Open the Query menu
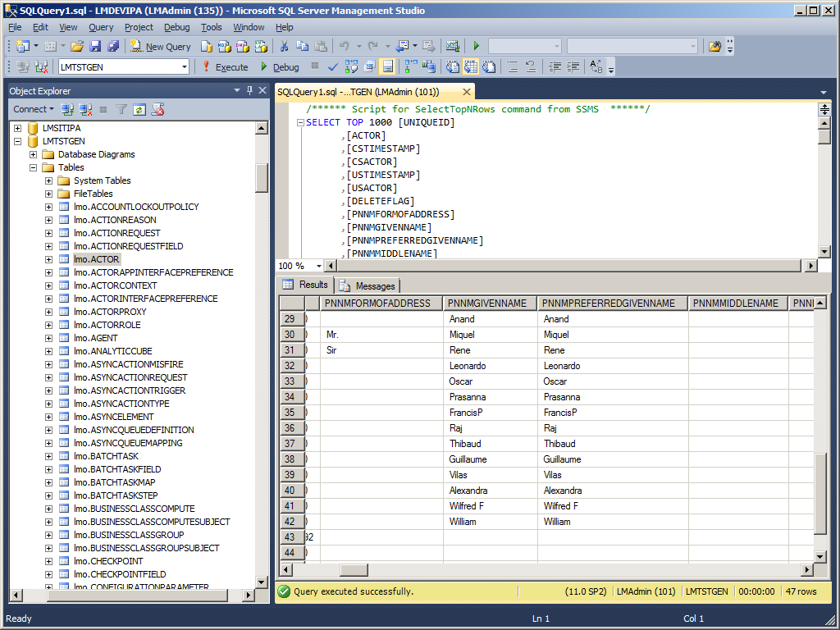Viewport: 840px width, 630px height. [x=101, y=27]
